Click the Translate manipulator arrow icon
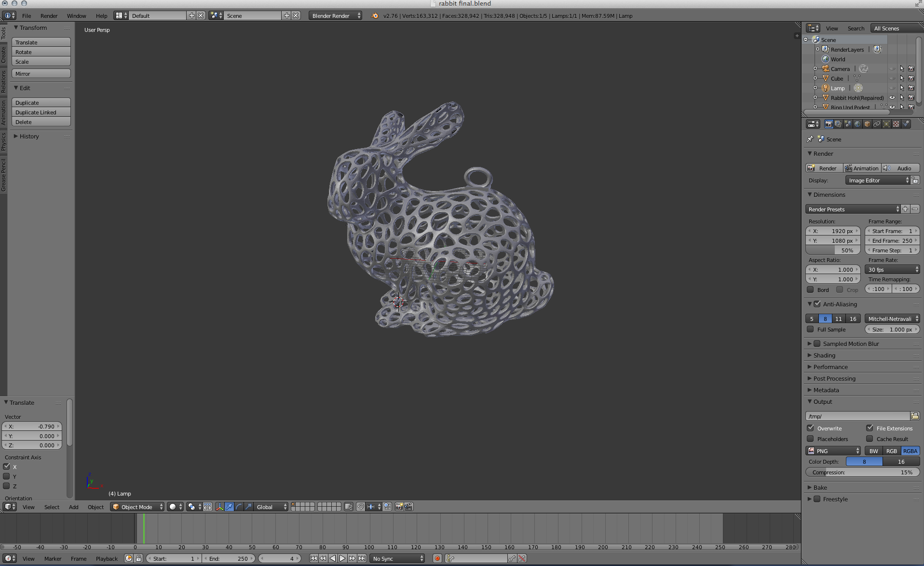Image resolution: width=924 pixels, height=566 pixels. (230, 507)
